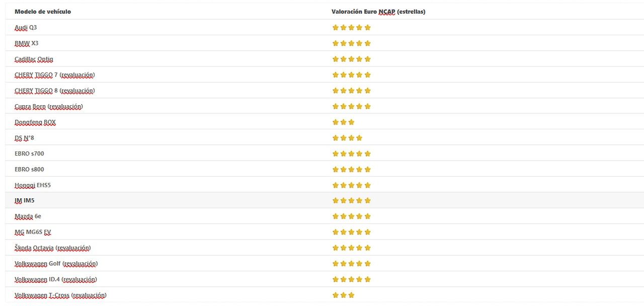Click the star rating for EBRO s700
This screenshot has height=306, width=644.
click(351, 154)
